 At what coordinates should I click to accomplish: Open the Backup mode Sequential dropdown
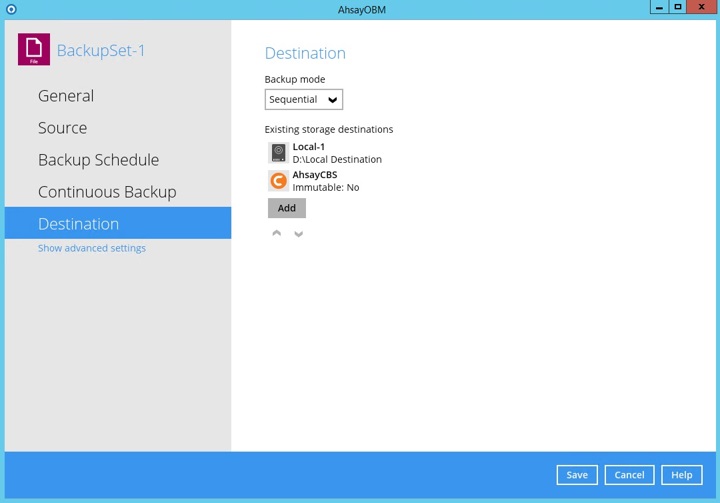pyautogui.click(x=304, y=99)
